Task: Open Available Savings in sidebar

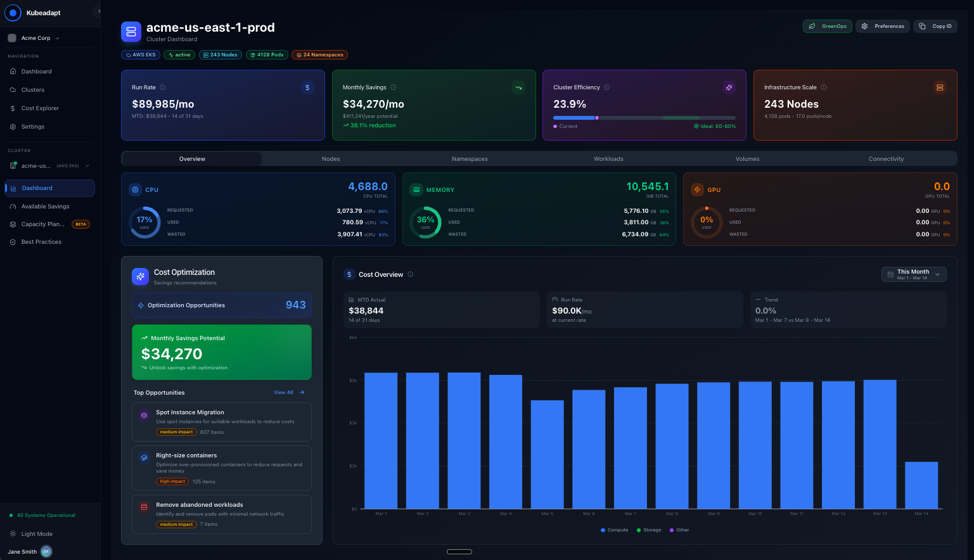Action: click(x=45, y=207)
